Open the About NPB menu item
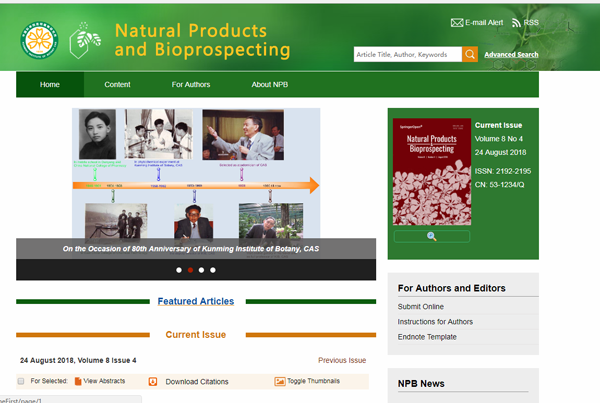This screenshot has width=600, height=403. click(x=270, y=85)
